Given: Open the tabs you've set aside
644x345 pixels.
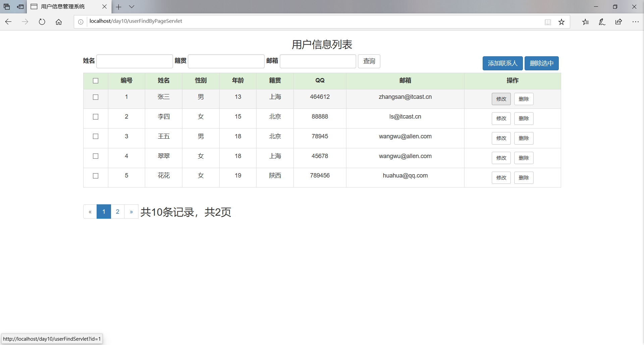Looking at the screenshot, I should 7,7.
